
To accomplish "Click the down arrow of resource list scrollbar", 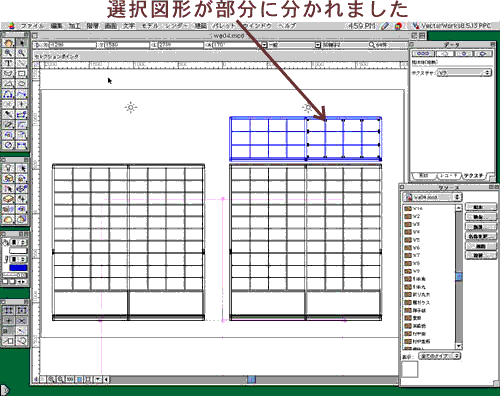I will point(459,346).
